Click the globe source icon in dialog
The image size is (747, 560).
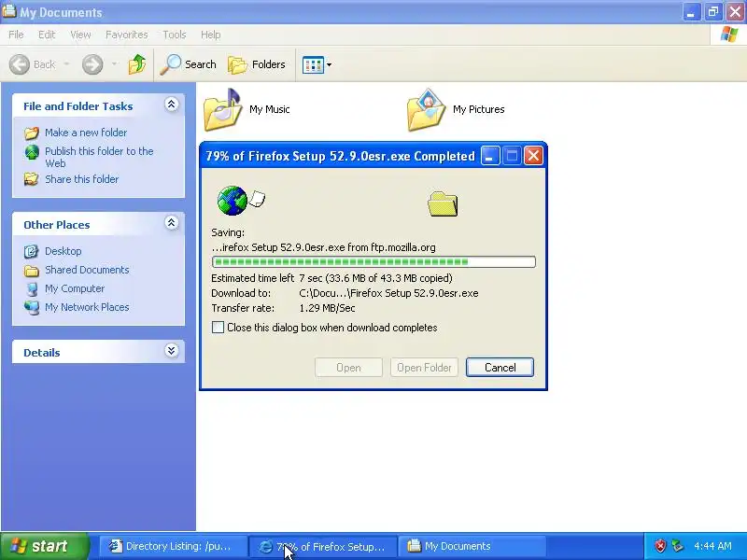tap(232, 201)
